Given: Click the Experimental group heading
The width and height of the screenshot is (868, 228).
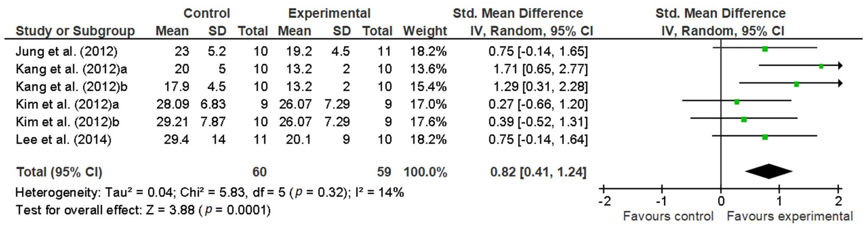Looking at the screenshot, I should [x=329, y=13].
